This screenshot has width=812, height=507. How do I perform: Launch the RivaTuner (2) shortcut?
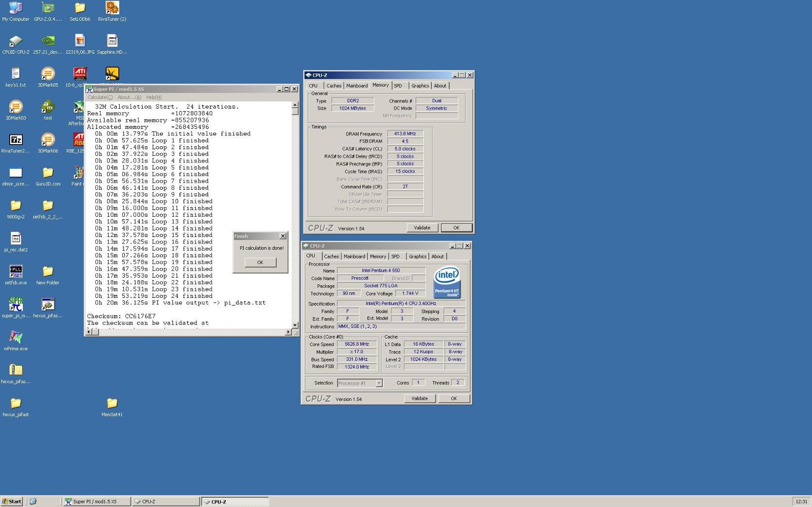pyautogui.click(x=112, y=12)
